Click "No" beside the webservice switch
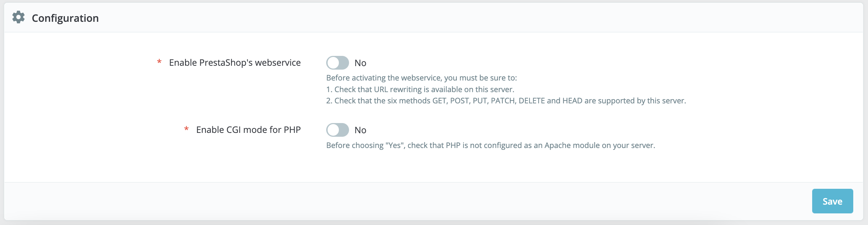The image size is (868, 225). tap(360, 63)
